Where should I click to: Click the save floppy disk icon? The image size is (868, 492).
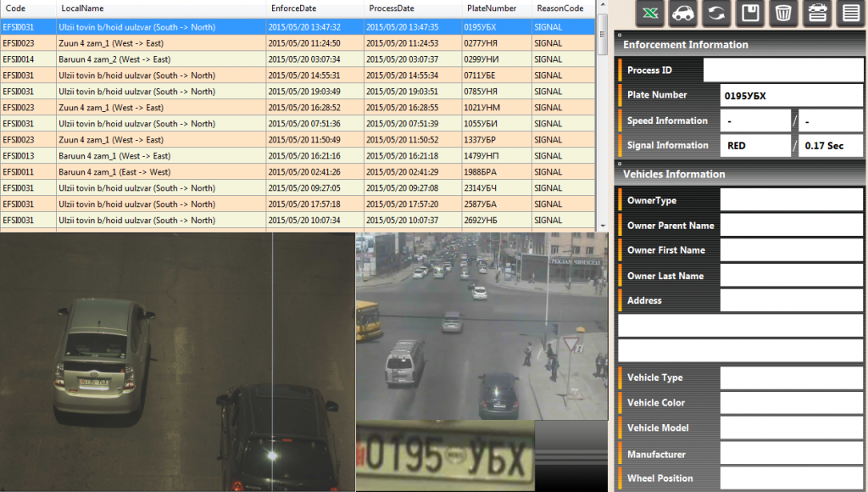(x=749, y=13)
